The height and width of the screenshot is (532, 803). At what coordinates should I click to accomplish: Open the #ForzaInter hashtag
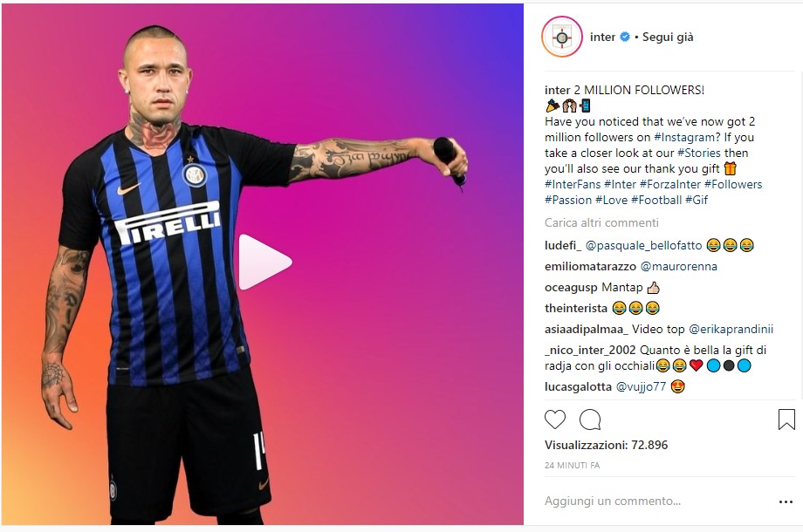(x=669, y=184)
